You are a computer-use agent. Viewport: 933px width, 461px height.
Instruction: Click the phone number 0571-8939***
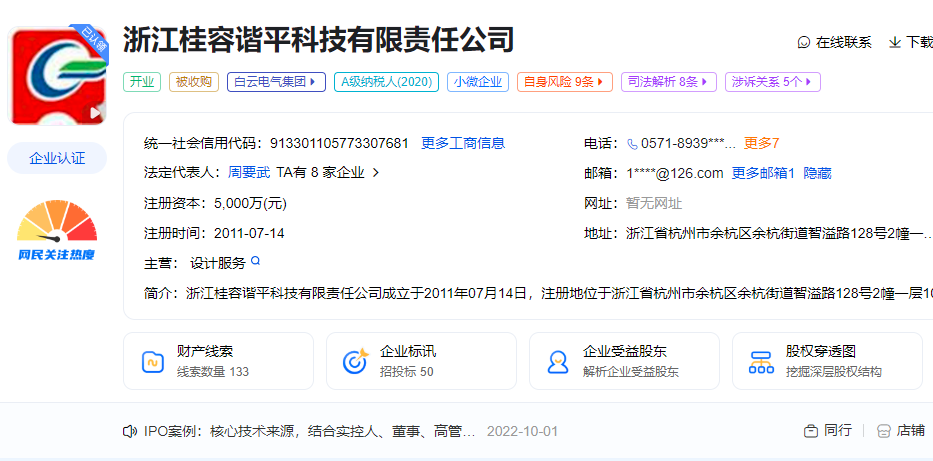click(688, 143)
